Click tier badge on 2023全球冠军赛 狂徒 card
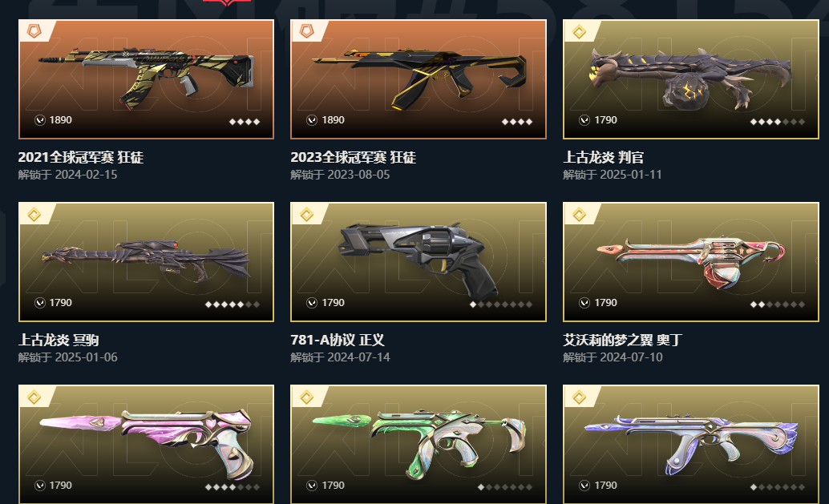 point(306,31)
